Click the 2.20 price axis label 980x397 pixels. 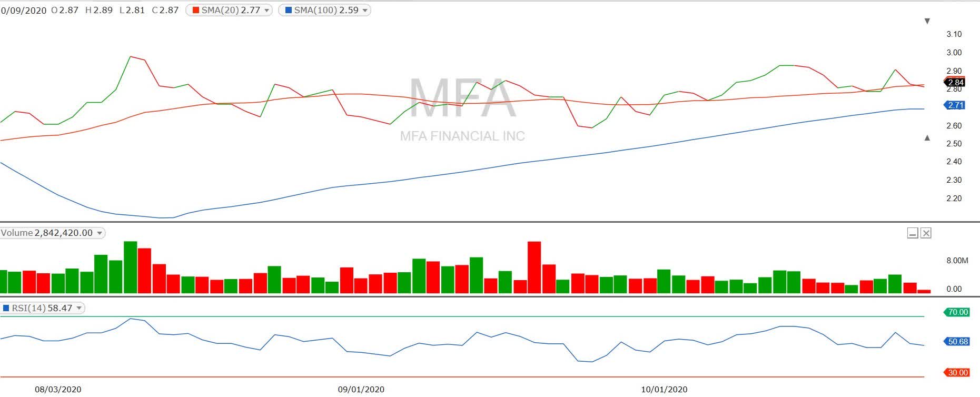(x=954, y=198)
